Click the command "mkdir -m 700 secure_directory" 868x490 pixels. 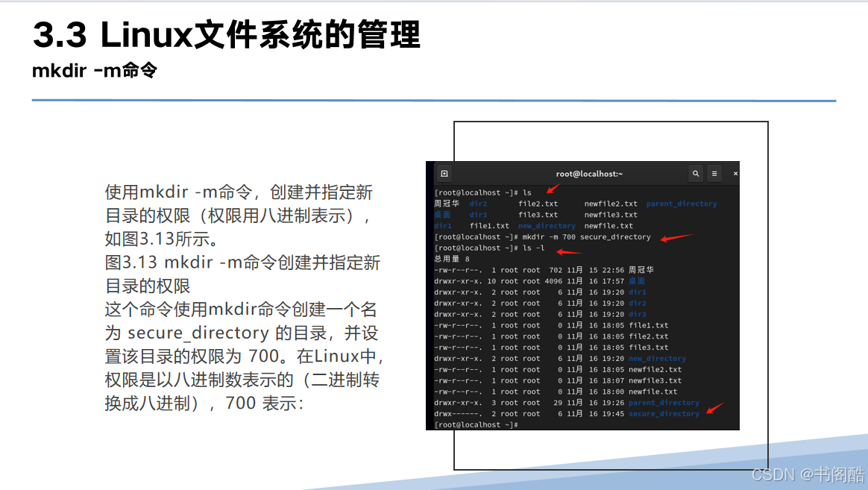pyautogui.click(x=587, y=237)
